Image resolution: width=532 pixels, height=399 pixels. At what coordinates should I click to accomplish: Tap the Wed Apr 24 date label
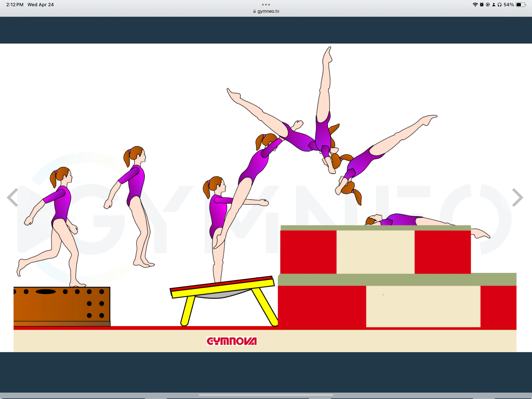pyautogui.click(x=41, y=4)
